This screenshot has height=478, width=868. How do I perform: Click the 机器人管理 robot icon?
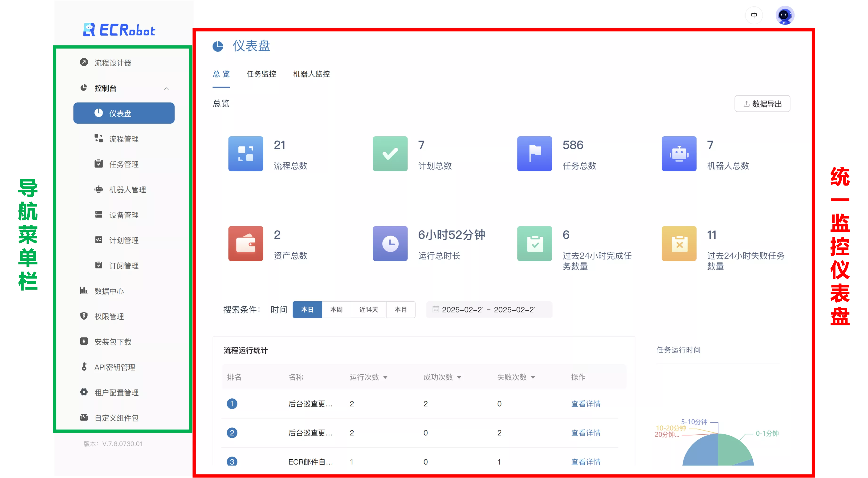click(x=98, y=189)
